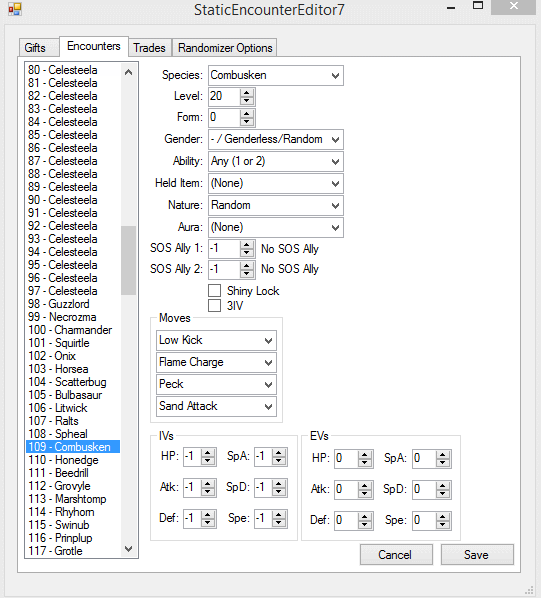Increase SOS Ally 1 with up arrow
This screenshot has width=541, height=598.
click(247, 245)
